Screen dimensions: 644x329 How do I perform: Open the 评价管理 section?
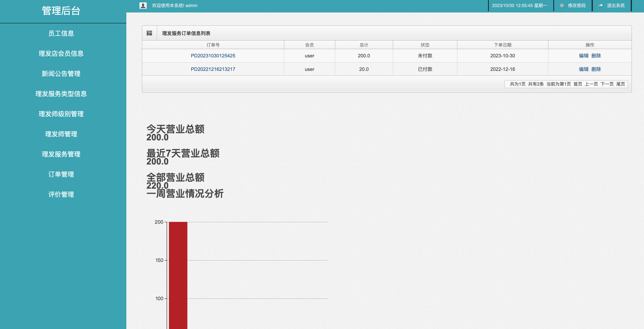coord(61,195)
